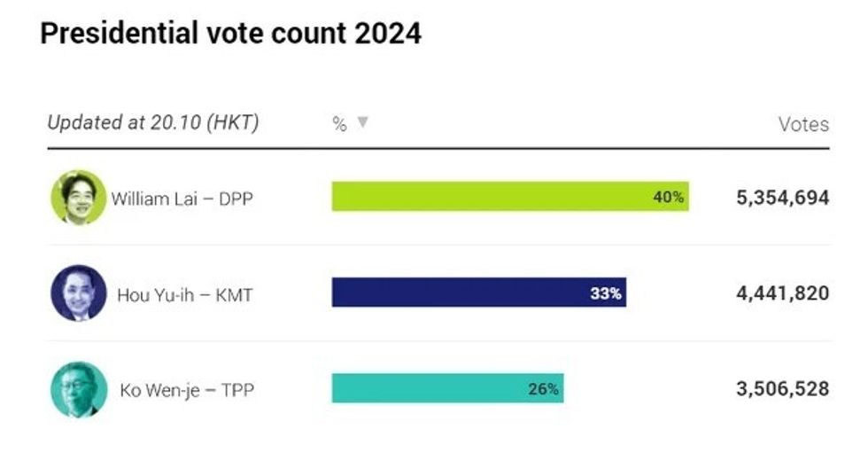The image size is (868, 476).
Task: Toggle the sort arrow beside % header
Action: pyautogui.click(x=361, y=123)
